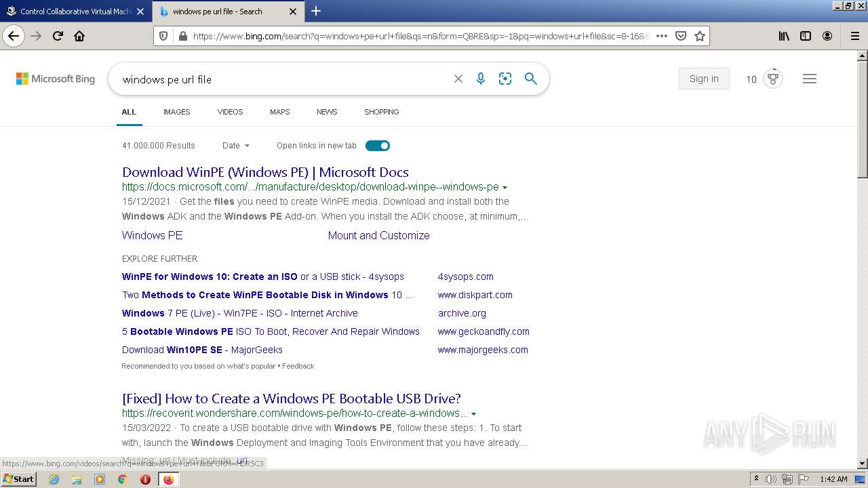Screen dimensions: 868x488
Task: Click the taskbar clock showing 1:42 AM
Action: pos(833,479)
